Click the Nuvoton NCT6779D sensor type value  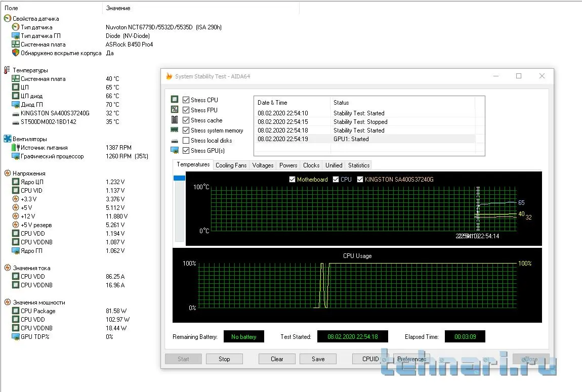click(163, 27)
